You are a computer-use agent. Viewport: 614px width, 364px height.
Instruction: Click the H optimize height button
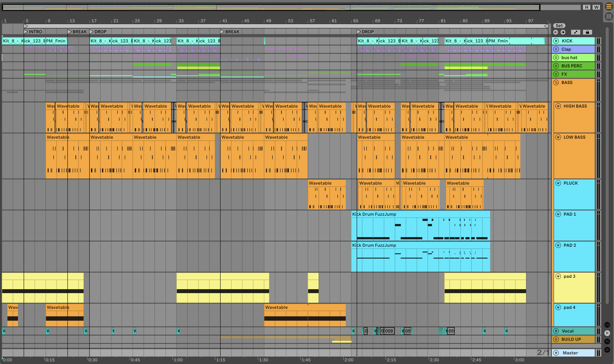point(586,7)
